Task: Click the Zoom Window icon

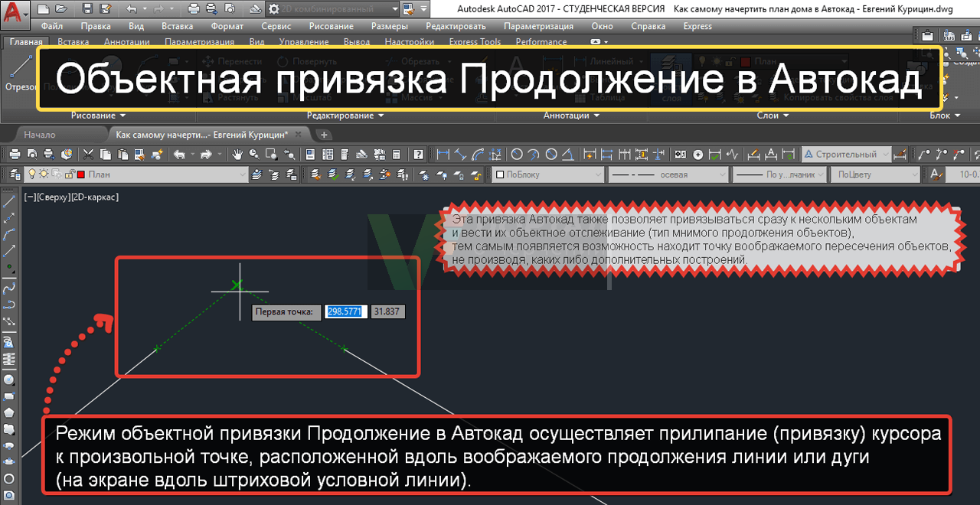Action: pos(271,154)
